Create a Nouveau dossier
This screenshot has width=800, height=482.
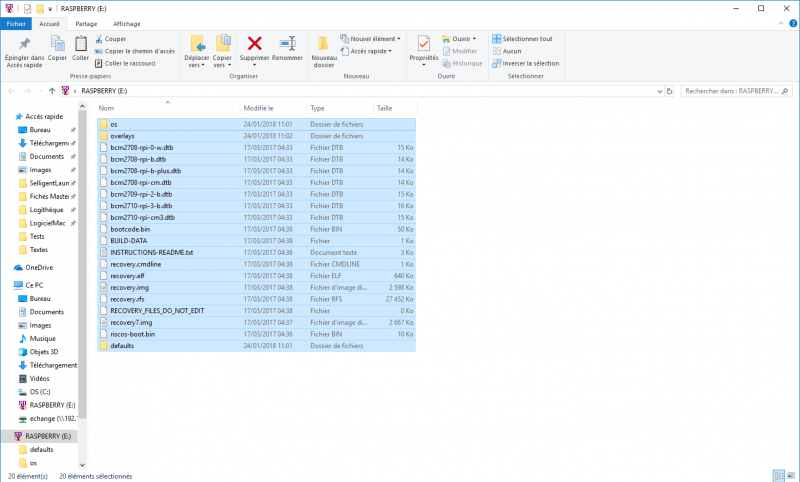pyautogui.click(x=323, y=52)
